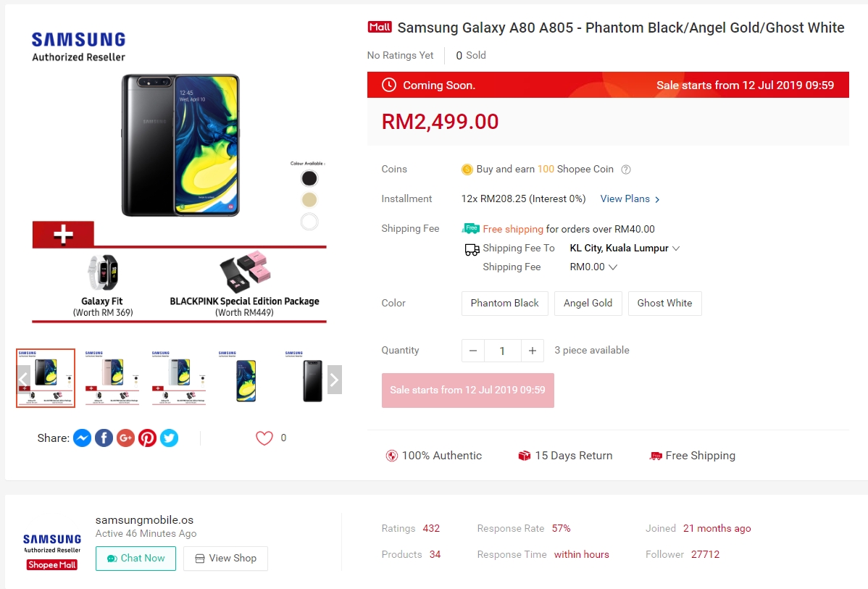
Task: Select Ghost White color option
Action: [x=664, y=303]
